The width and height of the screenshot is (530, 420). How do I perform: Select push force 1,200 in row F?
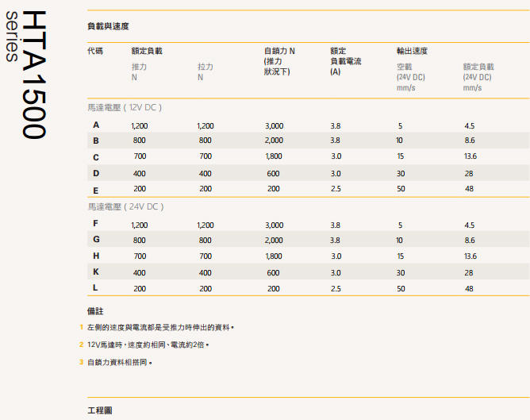pos(140,225)
